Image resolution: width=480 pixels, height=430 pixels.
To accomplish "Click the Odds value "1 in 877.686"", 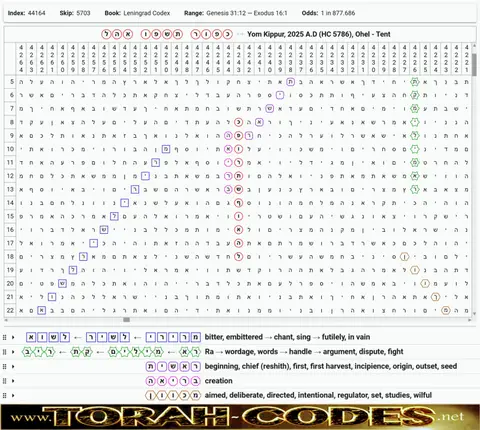I will point(338,13).
